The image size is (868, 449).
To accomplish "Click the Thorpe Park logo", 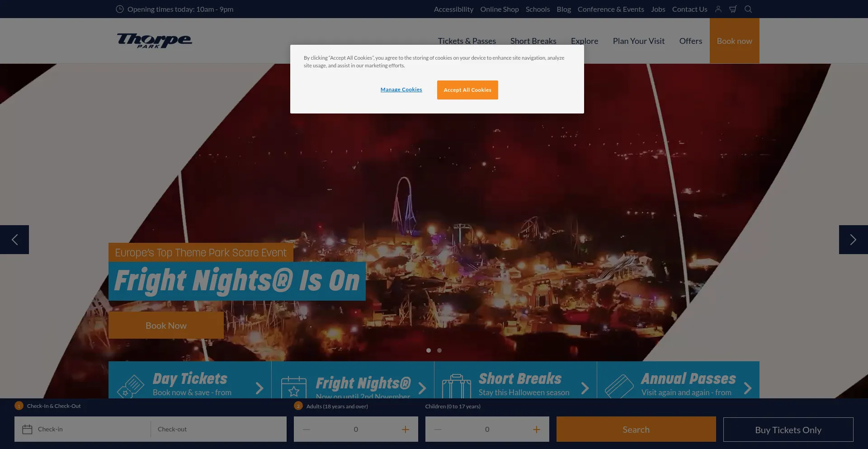I will 155,41.
